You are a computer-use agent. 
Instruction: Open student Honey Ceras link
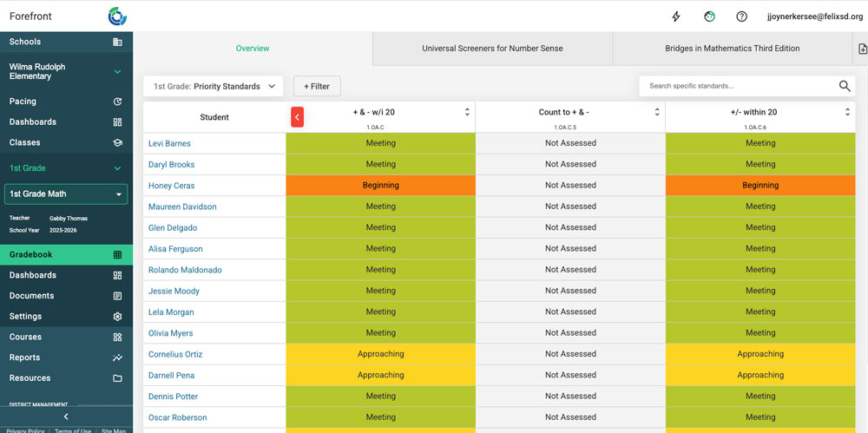[171, 186]
